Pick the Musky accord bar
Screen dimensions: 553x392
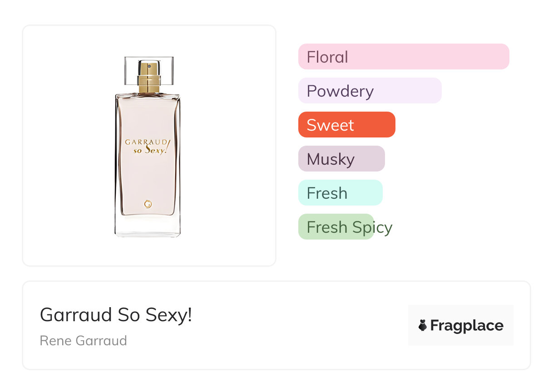pyautogui.click(x=341, y=159)
